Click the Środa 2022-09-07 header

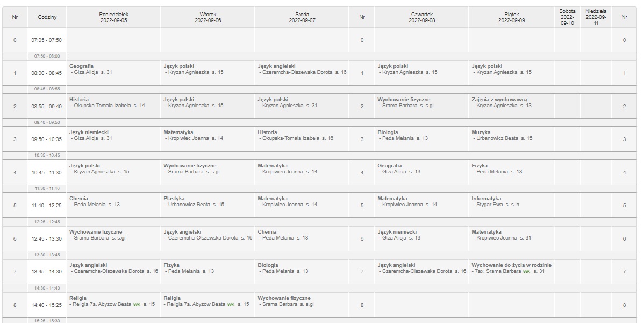click(x=302, y=17)
